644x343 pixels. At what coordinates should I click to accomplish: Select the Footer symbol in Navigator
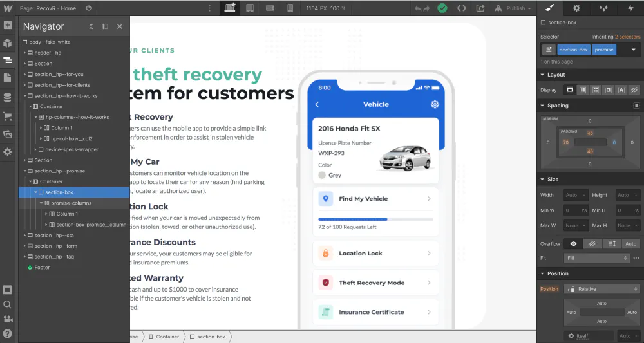pos(42,267)
